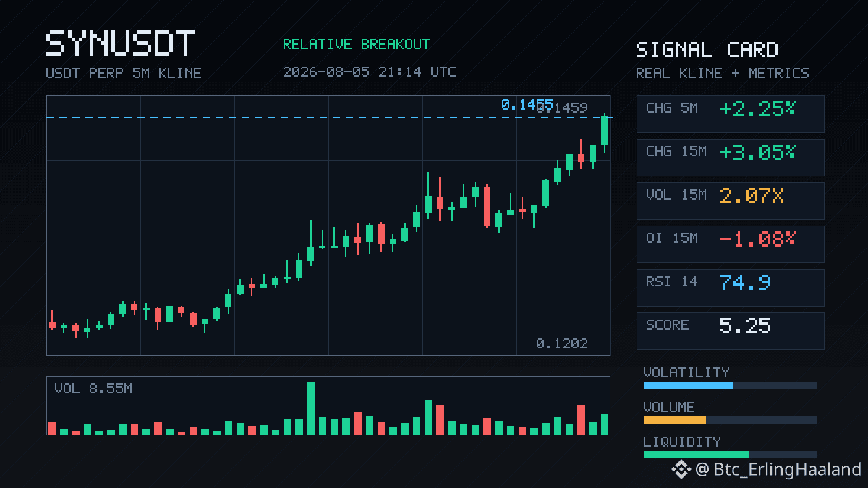Click the SCORE label
Viewport: 868px width, 488px height.
[668, 325]
